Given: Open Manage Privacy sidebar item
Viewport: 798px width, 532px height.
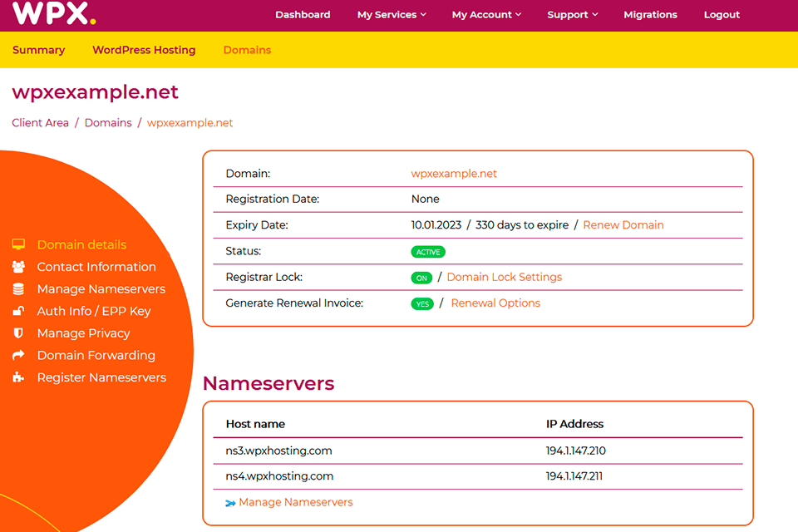Looking at the screenshot, I should [84, 333].
